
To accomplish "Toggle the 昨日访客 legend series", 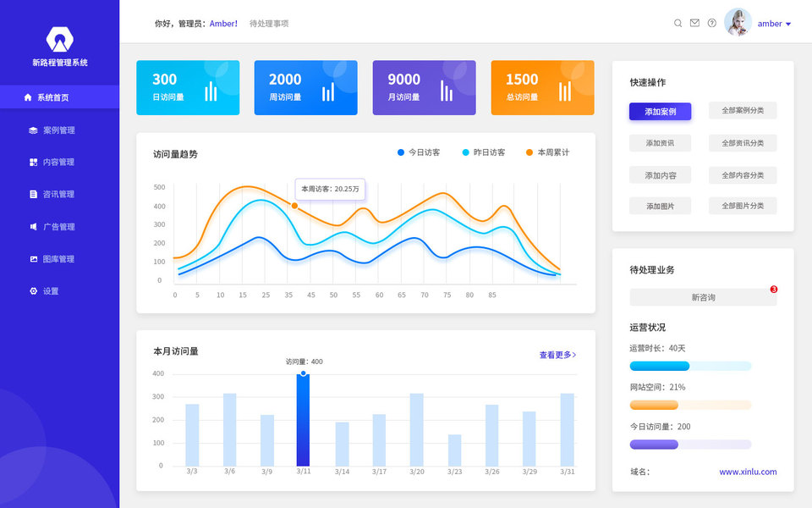I will (x=484, y=152).
